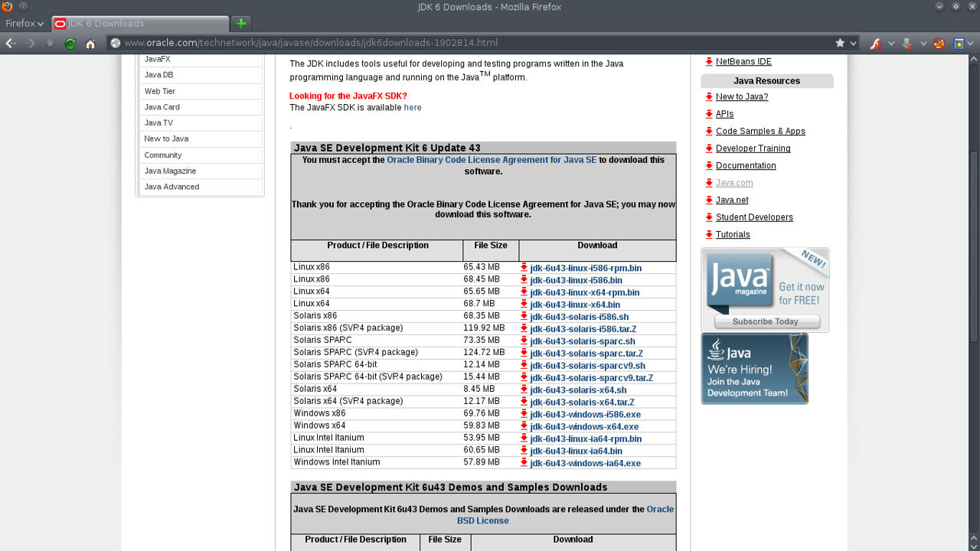Select the JDK 6 Downloads tab

coord(140,24)
